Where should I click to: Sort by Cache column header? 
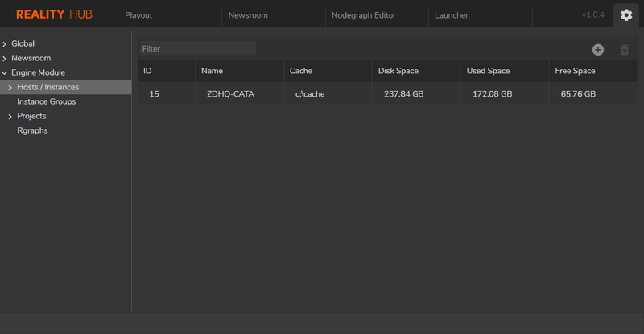328,71
